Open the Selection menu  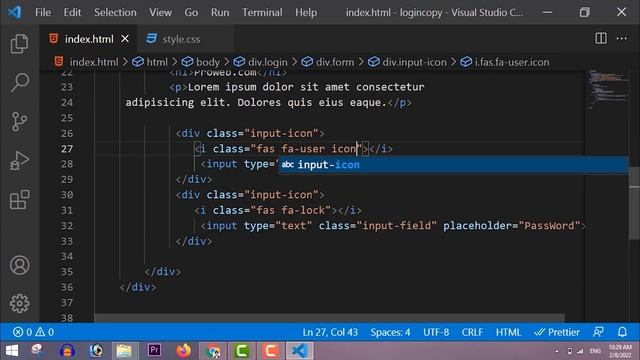(115, 12)
